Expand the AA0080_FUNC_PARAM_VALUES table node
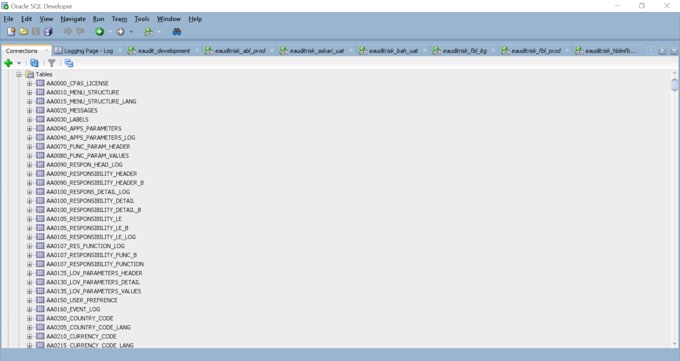This screenshot has height=361, width=680. pyautogui.click(x=29, y=156)
